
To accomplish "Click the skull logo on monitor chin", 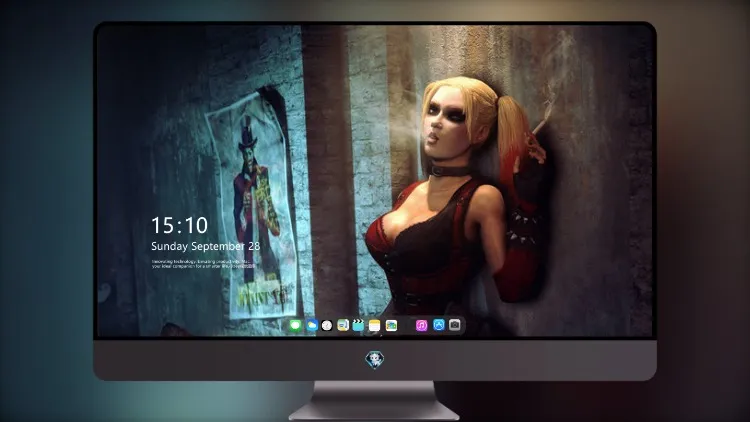I will (x=375, y=360).
